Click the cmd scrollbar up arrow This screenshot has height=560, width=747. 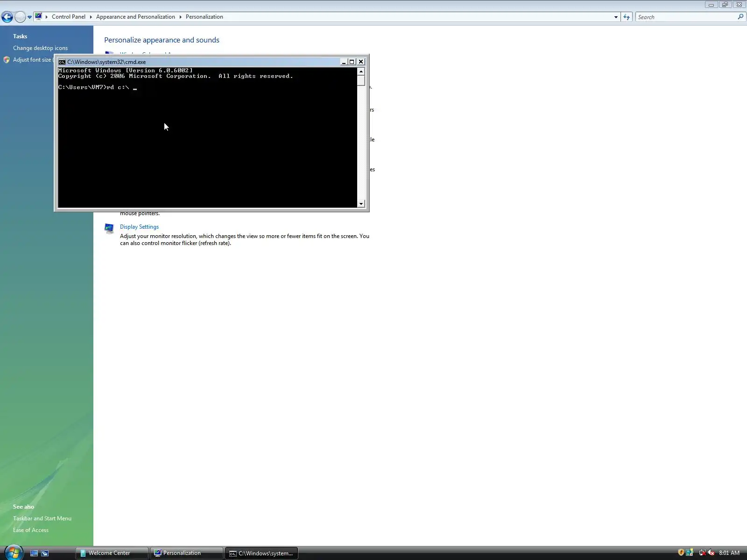point(361,71)
